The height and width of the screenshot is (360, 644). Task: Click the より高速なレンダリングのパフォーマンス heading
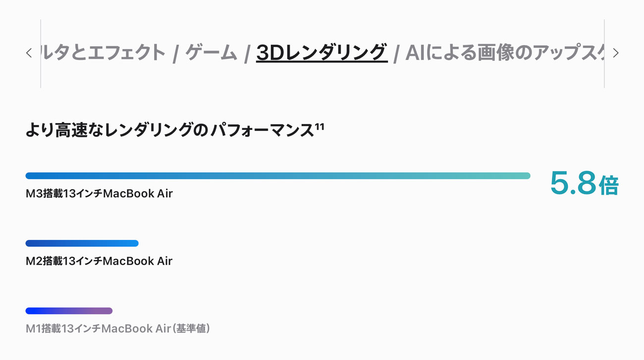coord(170,131)
